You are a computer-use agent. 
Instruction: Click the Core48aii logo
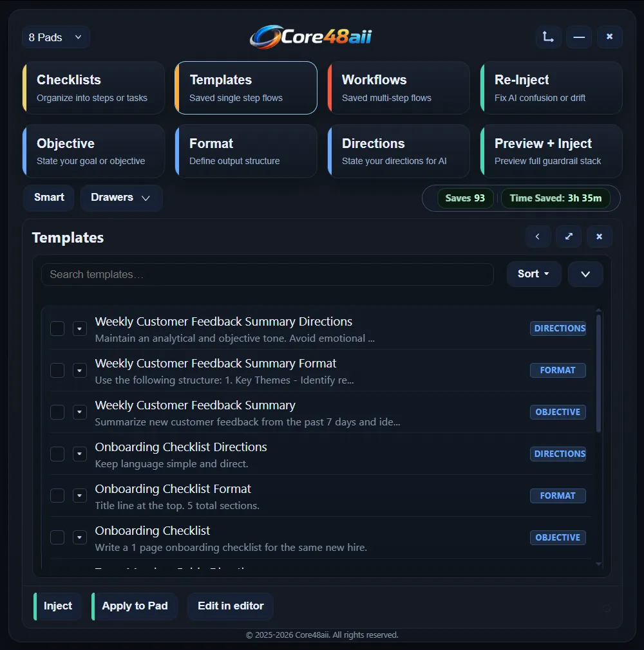310,37
